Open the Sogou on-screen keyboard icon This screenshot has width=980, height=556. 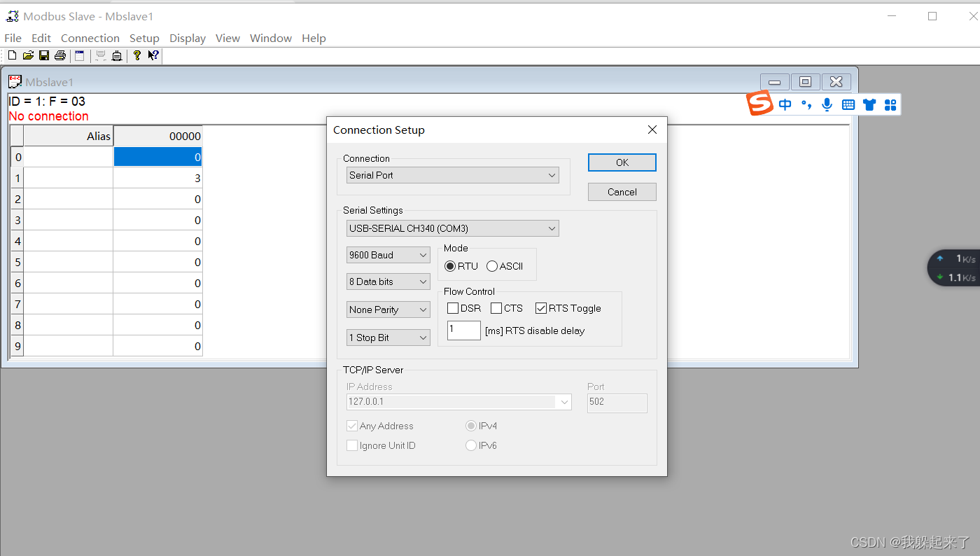point(848,104)
